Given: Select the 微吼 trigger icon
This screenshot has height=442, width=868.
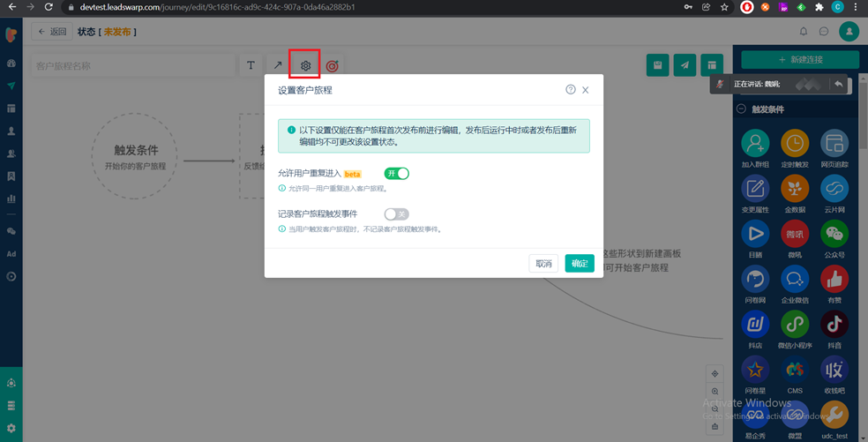Looking at the screenshot, I should pyautogui.click(x=795, y=234).
